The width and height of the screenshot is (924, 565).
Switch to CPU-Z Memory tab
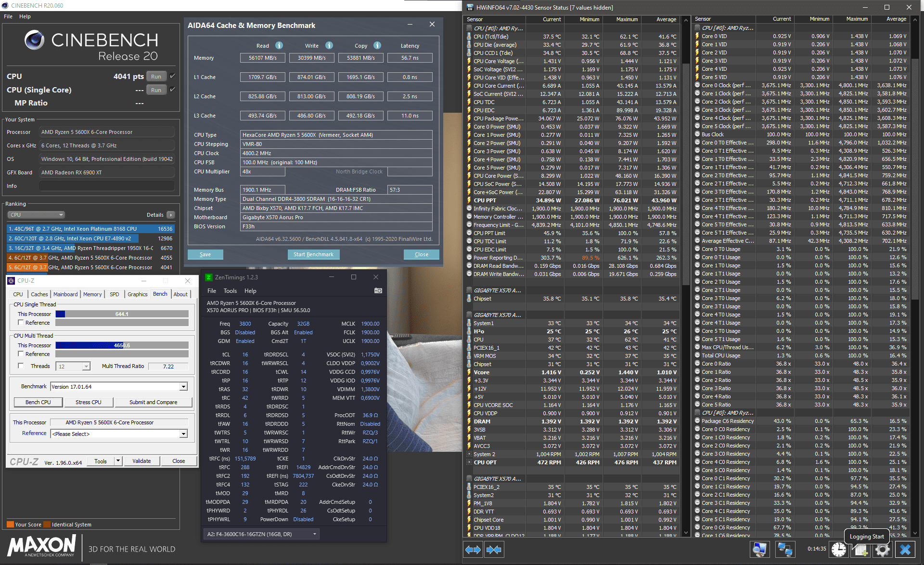pos(92,294)
